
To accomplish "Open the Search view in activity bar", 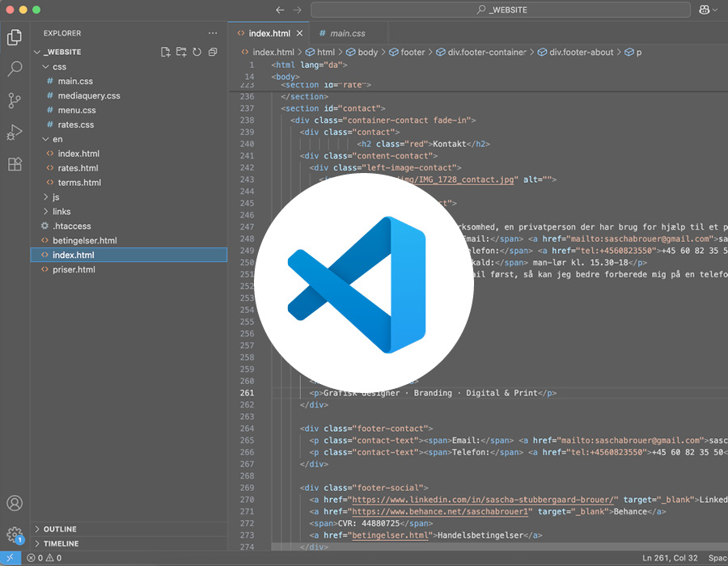I will click(x=15, y=69).
